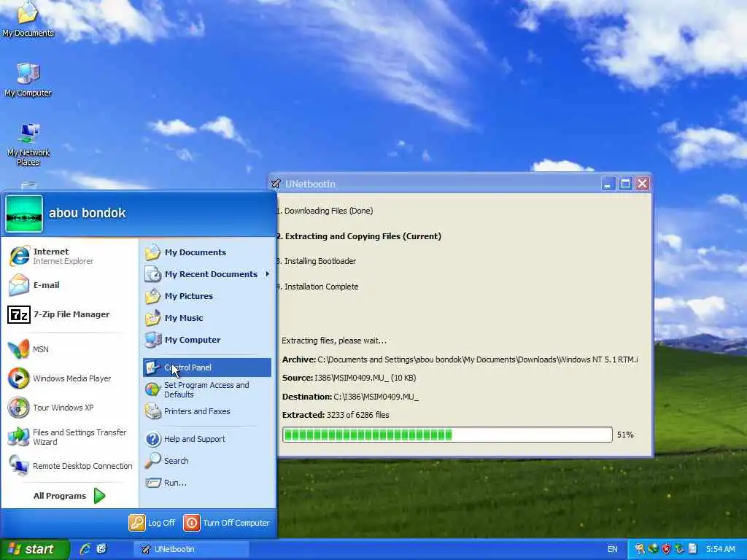
Task: Expand All Programs list
Action: pos(69,496)
